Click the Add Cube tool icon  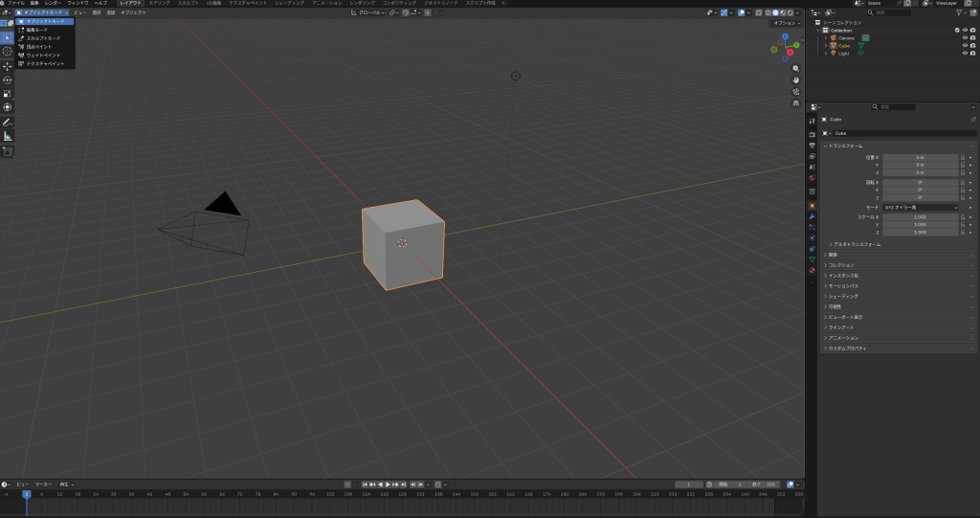coord(7,151)
